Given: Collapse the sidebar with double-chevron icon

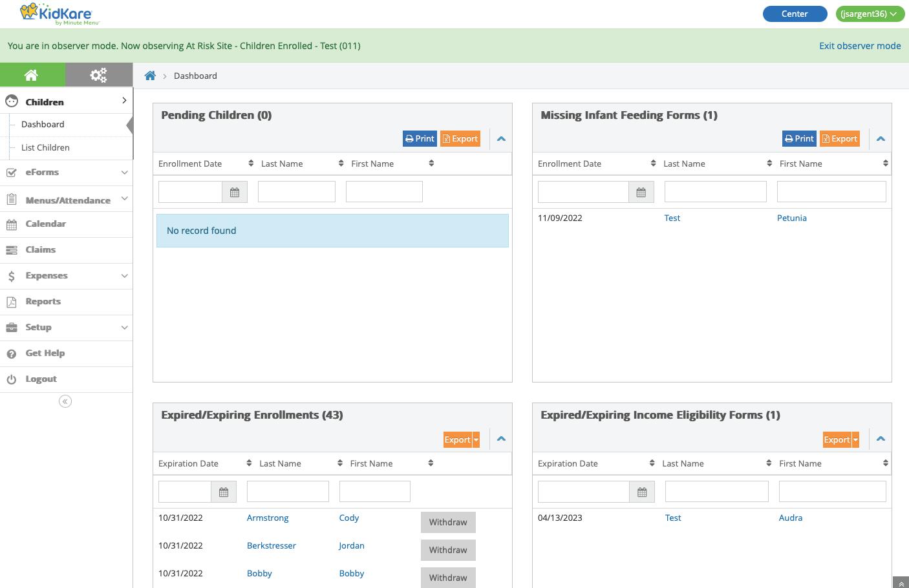Looking at the screenshot, I should click(x=65, y=401).
